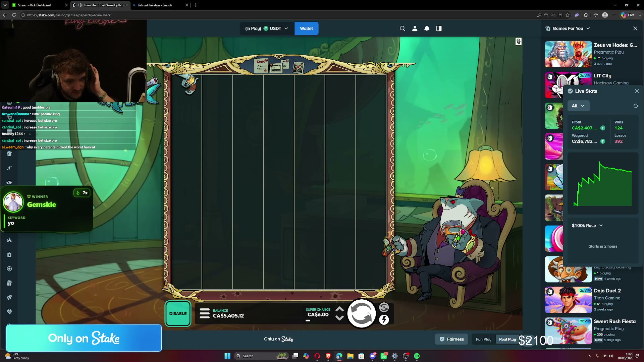Viewport: 644px width, 362px height.
Task: Open the Fairness button
Action: (x=452, y=339)
